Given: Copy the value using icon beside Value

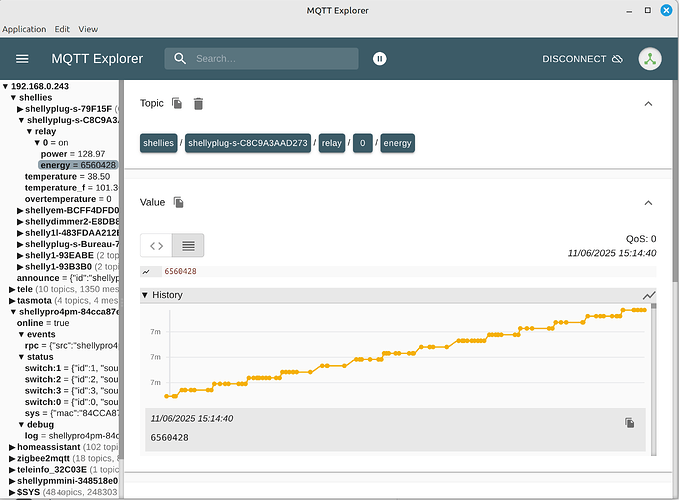Looking at the screenshot, I should (x=178, y=202).
